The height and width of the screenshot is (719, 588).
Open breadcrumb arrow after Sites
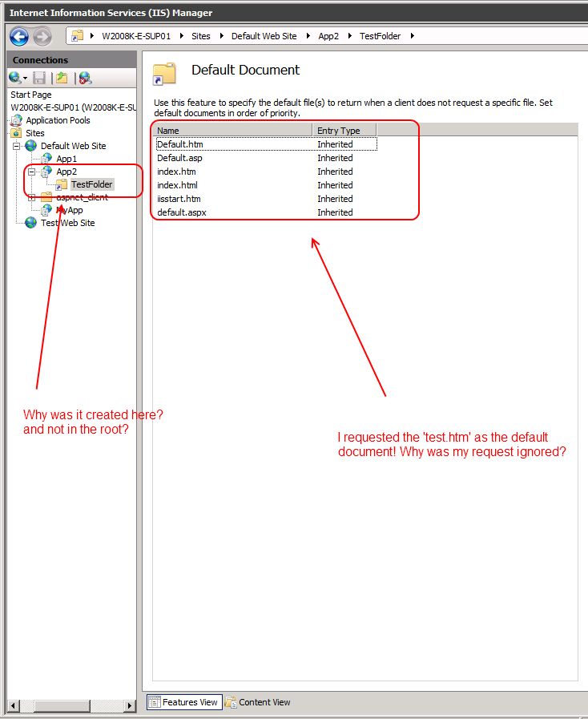pyautogui.click(x=222, y=36)
